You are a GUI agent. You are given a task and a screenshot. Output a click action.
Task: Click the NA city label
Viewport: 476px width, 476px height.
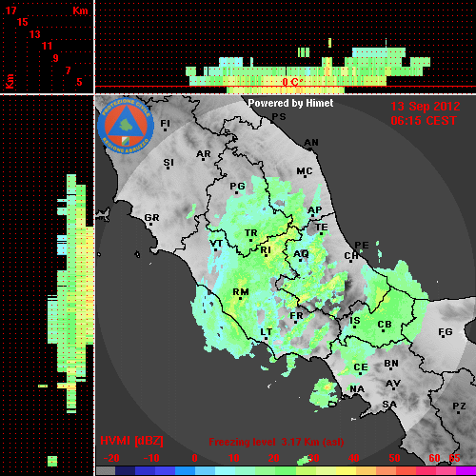357,389
